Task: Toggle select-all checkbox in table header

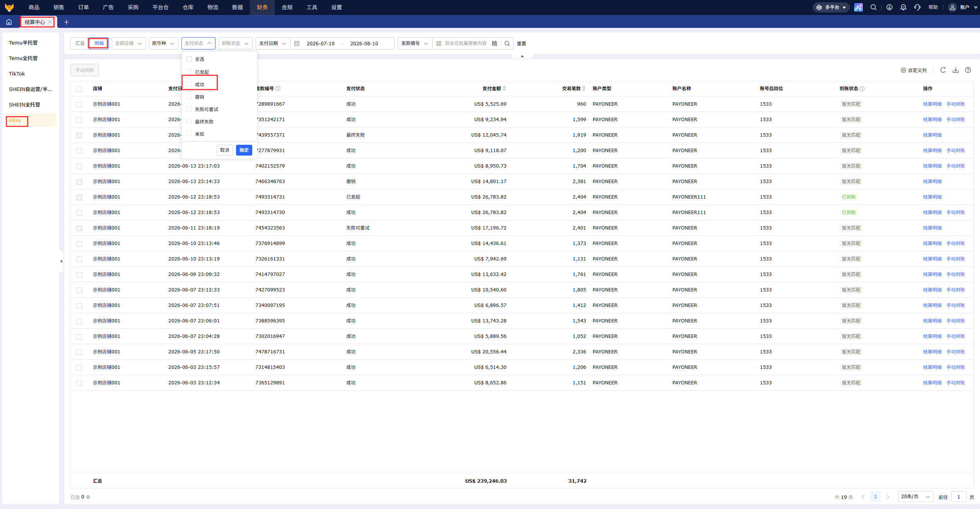Action: [x=79, y=89]
